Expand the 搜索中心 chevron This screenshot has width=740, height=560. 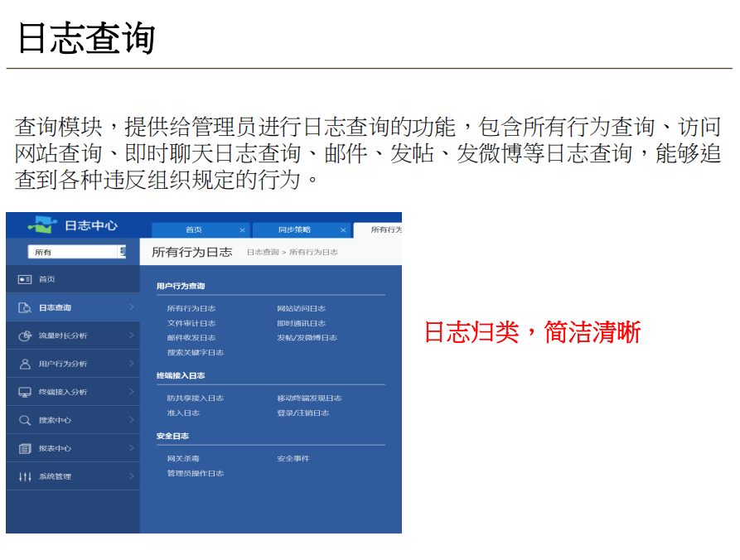coord(132,419)
